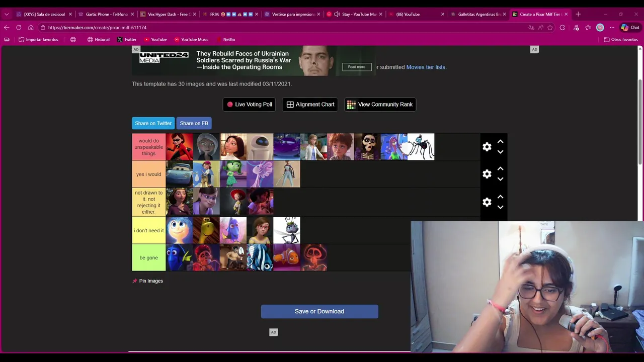The width and height of the screenshot is (644, 362).
Task: Open the Movies tier lists link
Action: [x=426, y=67]
